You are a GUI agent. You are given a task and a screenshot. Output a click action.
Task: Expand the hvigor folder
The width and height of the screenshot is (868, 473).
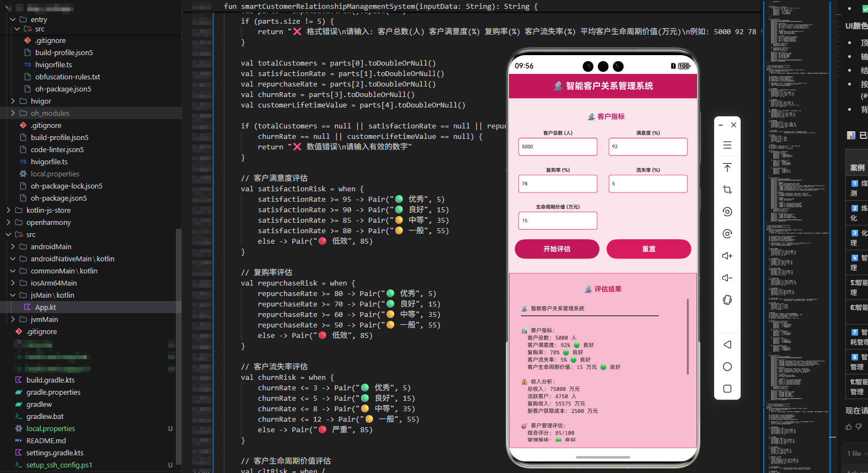[13, 101]
